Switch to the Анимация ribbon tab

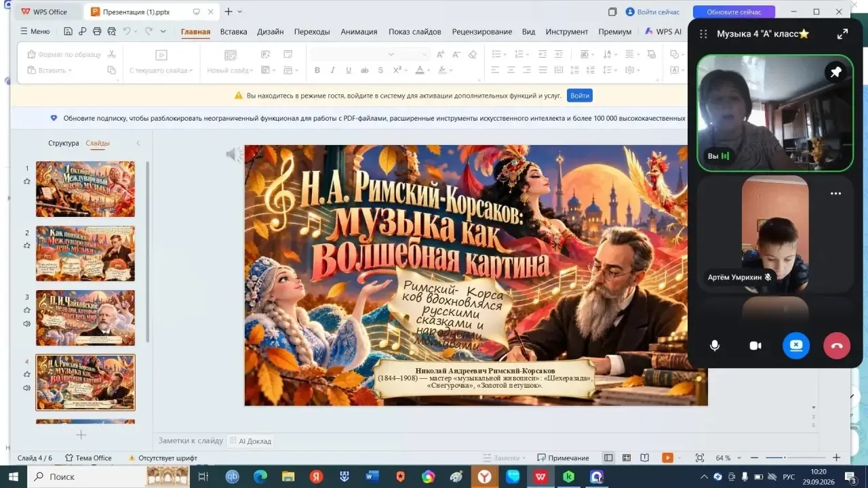359,31
